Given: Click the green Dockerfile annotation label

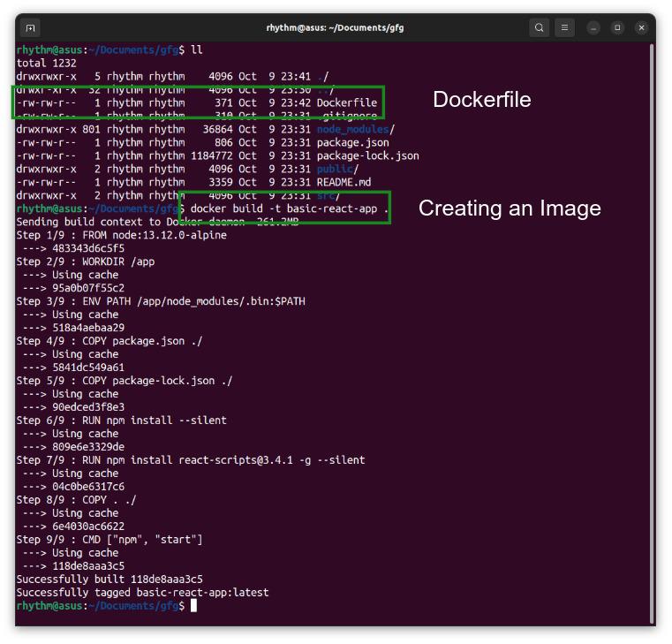Looking at the screenshot, I should (x=481, y=100).
